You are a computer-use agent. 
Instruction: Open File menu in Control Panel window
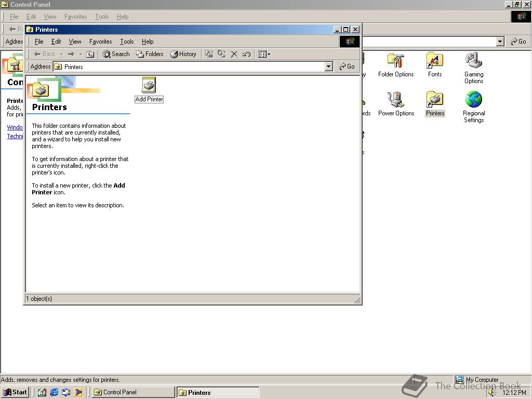[14, 17]
